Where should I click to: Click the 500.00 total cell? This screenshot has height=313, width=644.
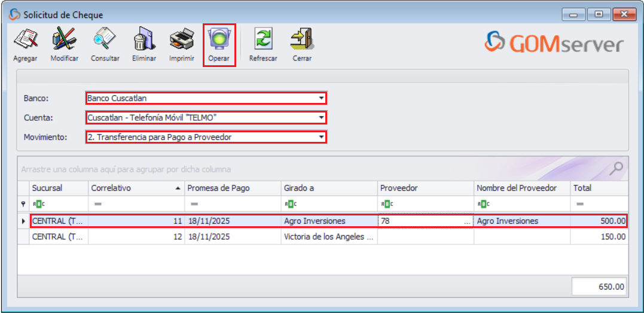tap(599, 221)
